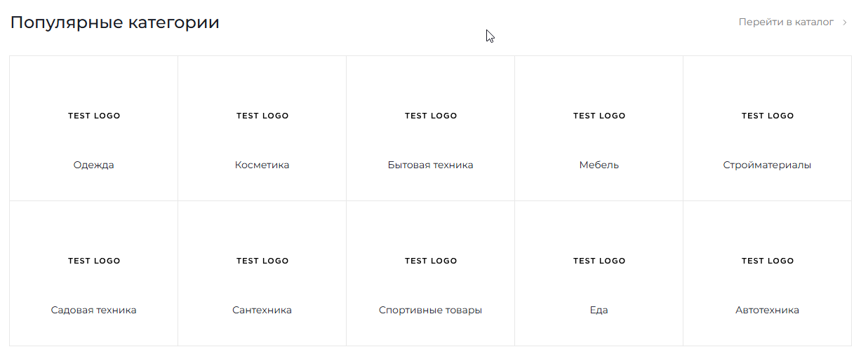This screenshot has width=868, height=361.
Task: Click the TEST LOGO above Одежда
Action: pos(94,116)
